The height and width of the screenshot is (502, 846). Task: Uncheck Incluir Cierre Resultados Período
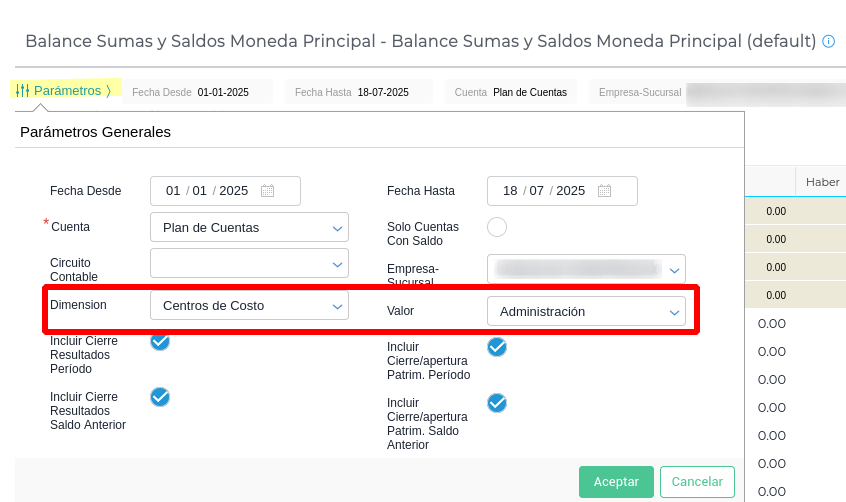(x=160, y=342)
